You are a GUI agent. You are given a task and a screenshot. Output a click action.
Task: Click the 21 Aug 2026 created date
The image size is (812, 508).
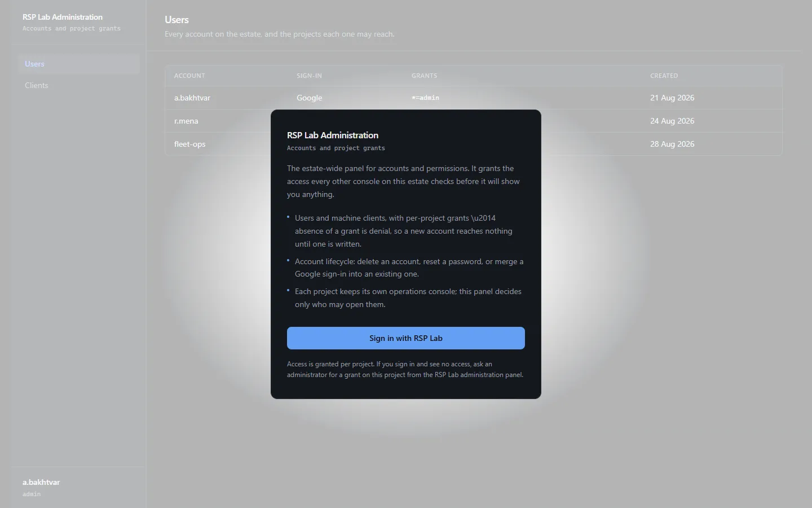[x=672, y=98]
